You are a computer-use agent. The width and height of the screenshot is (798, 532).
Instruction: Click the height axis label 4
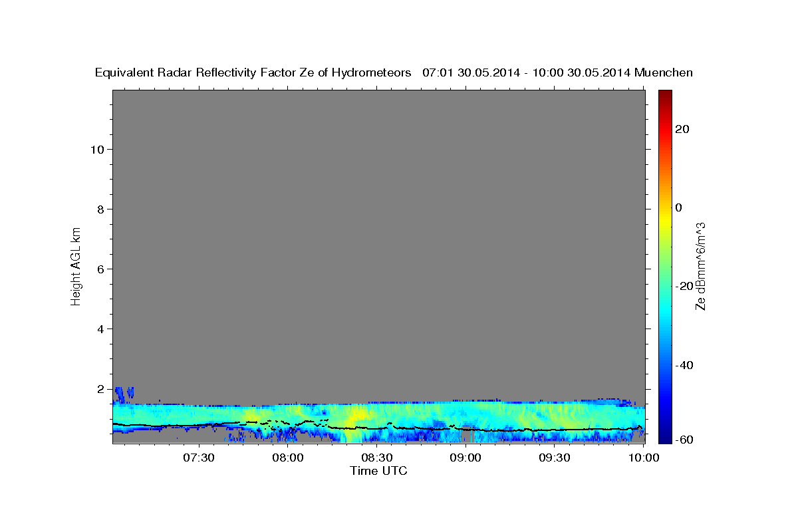pyautogui.click(x=101, y=329)
